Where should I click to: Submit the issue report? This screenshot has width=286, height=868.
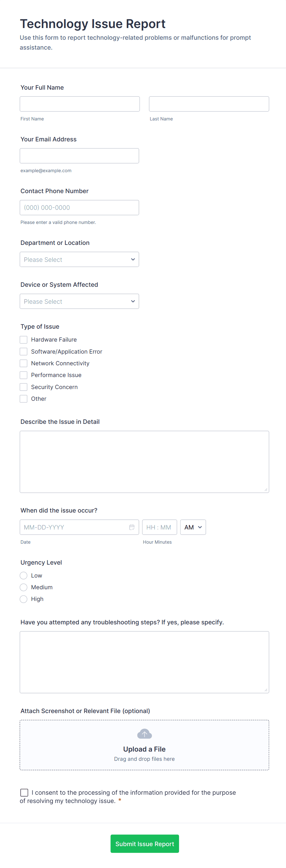(145, 843)
